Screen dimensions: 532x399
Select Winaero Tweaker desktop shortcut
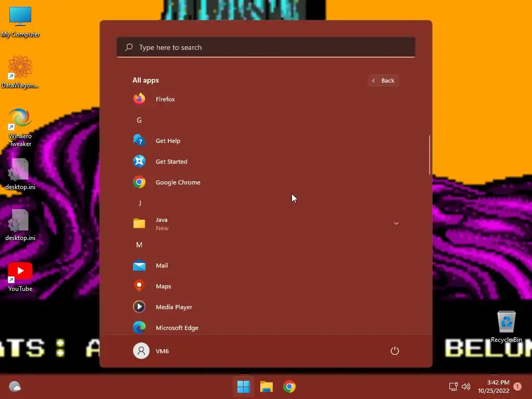(x=20, y=128)
